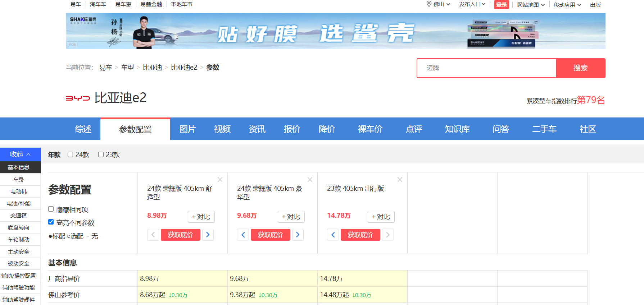Image resolution: width=644 pixels, height=305 pixels.
Task: Jump to 变速箱 in the sidebar
Action: pos(20,216)
